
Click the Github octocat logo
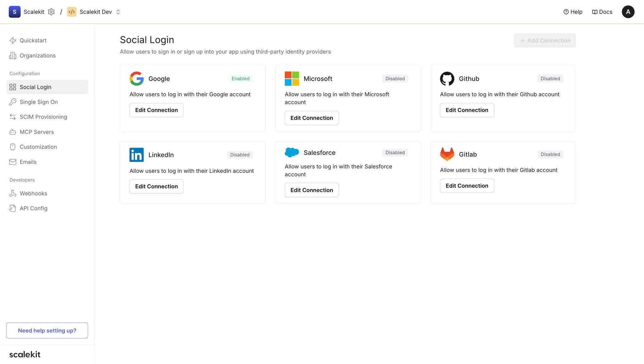pyautogui.click(x=447, y=79)
